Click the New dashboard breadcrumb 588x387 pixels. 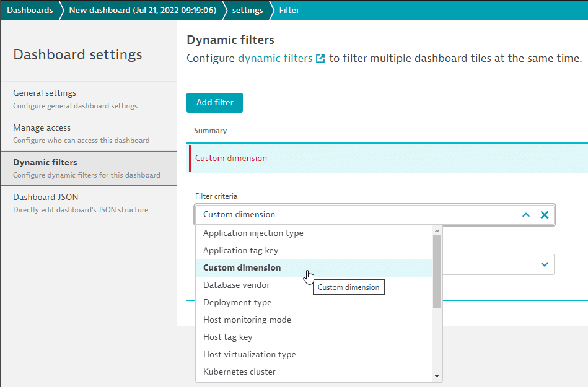[x=142, y=10]
